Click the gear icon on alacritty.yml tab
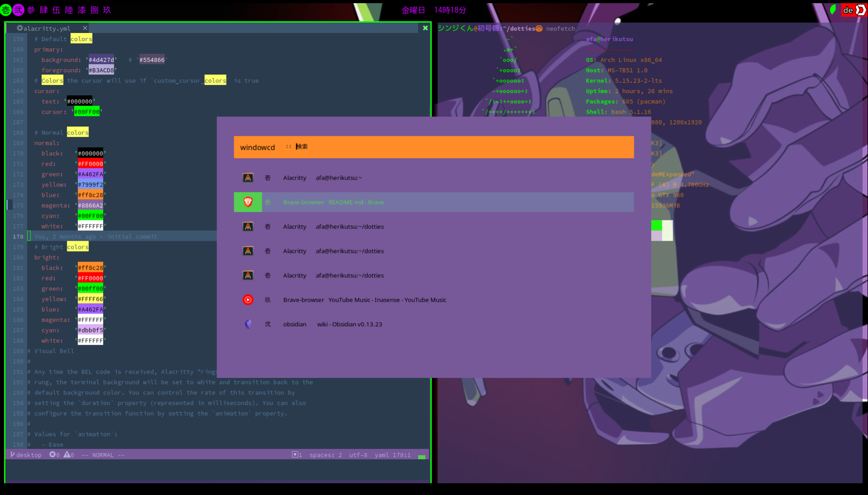Image resolution: width=868 pixels, height=495 pixels. 19,28
